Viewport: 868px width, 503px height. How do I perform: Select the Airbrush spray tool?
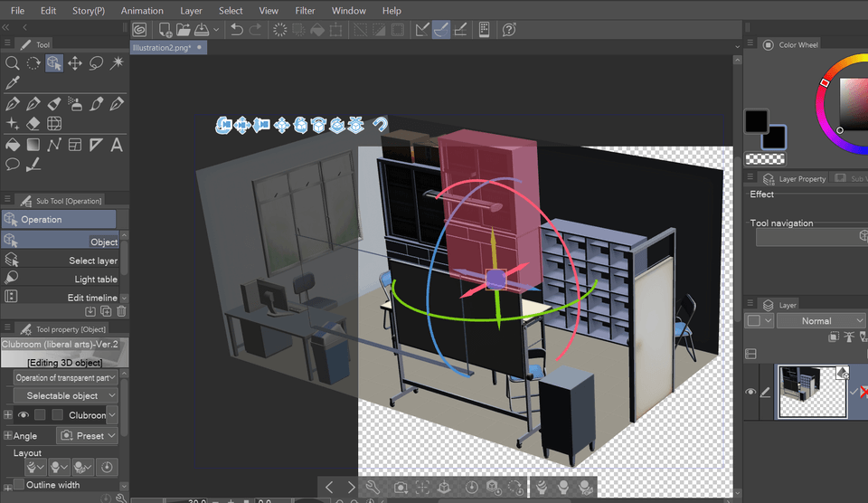coord(75,104)
